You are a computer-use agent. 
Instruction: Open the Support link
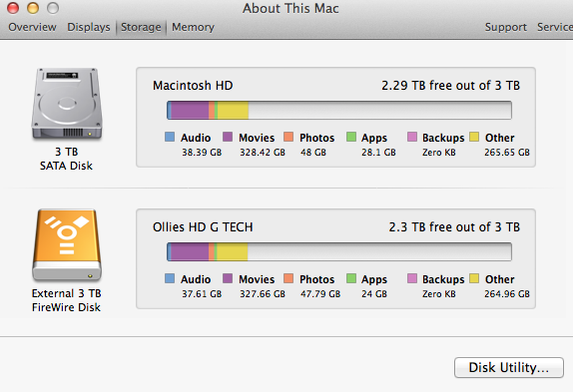tap(506, 27)
